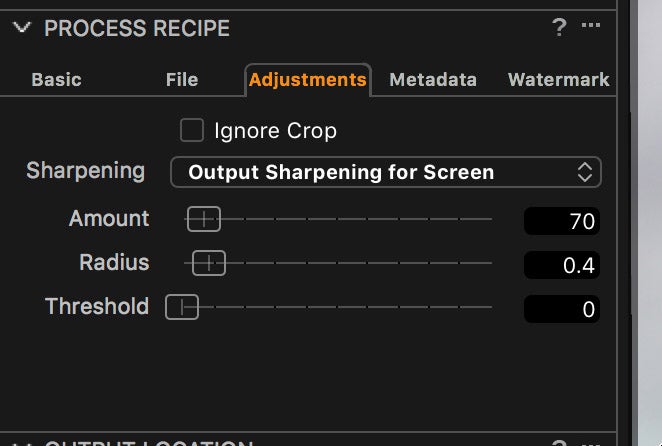Enable the Ignore Crop checkbox
662x446 pixels.
(192, 130)
